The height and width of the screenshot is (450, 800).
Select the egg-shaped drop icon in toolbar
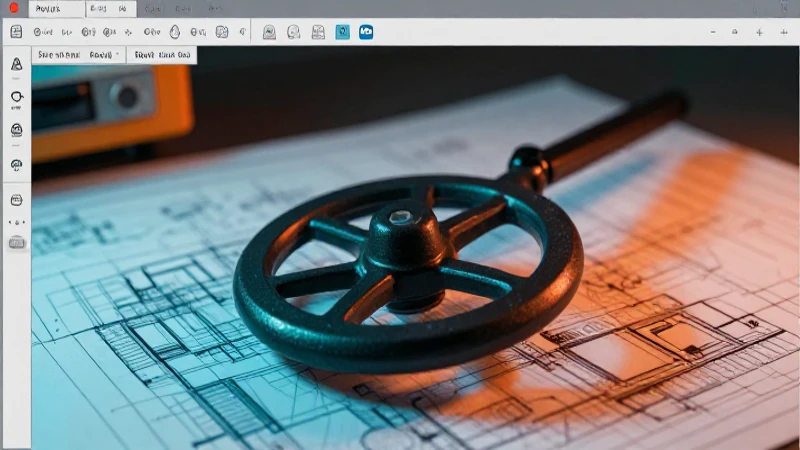174,32
